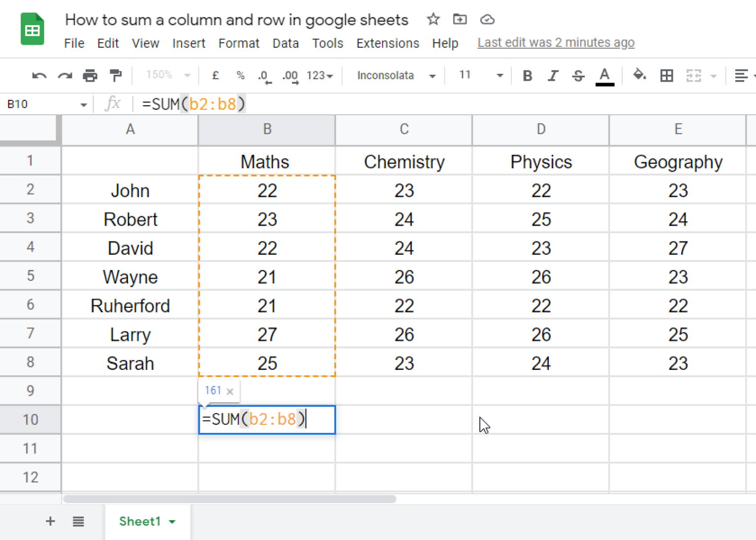
Task: Open the View menu
Action: (x=145, y=43)
